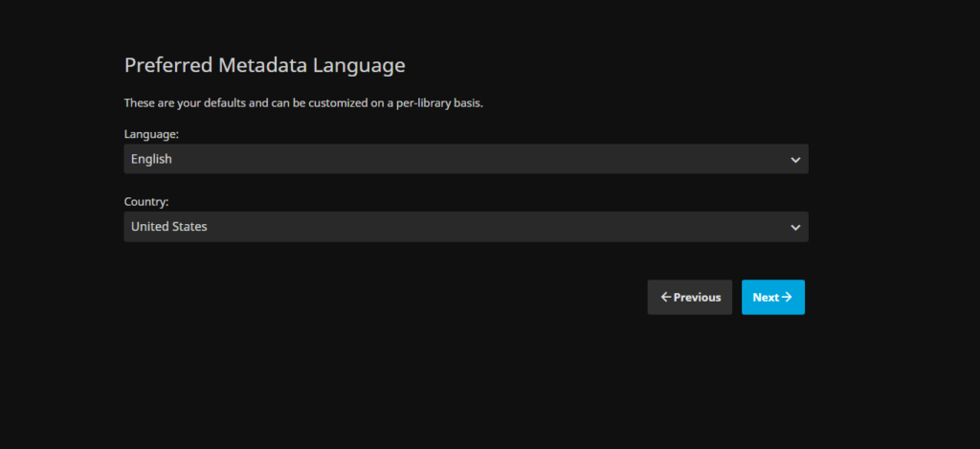Open the Country dropdown showing United States

click(x=466, y=226)
